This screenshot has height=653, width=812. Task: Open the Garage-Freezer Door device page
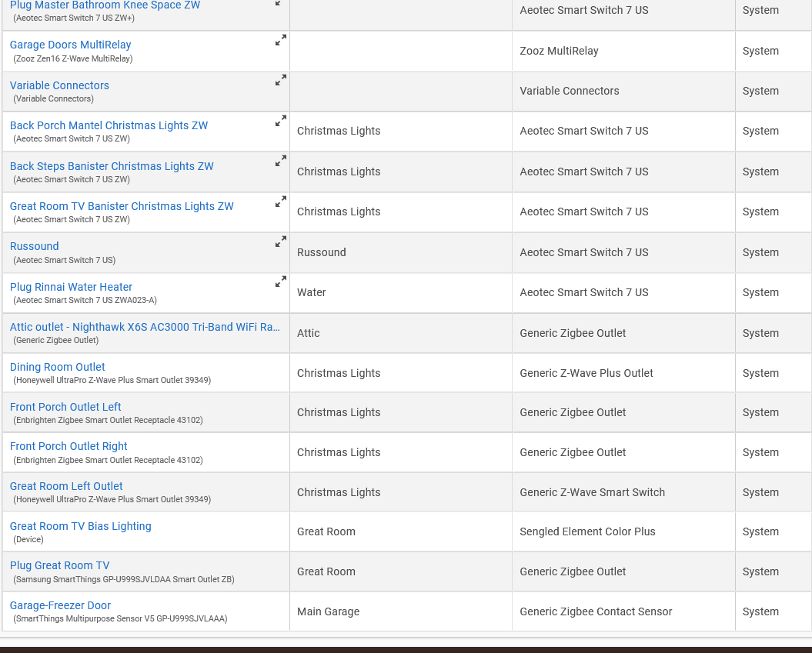[x=60, y=605]
